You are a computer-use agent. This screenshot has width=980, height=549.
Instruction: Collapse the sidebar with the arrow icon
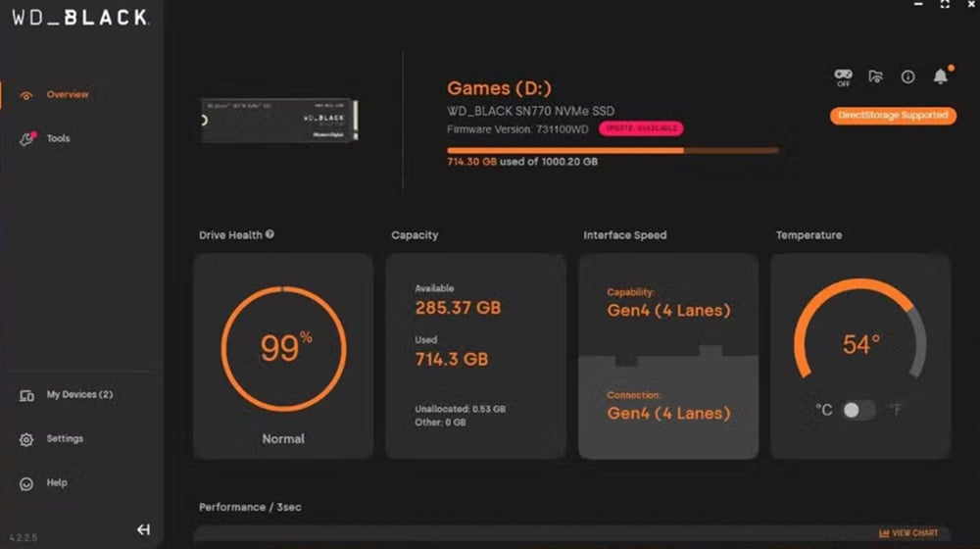pos(143,529)
